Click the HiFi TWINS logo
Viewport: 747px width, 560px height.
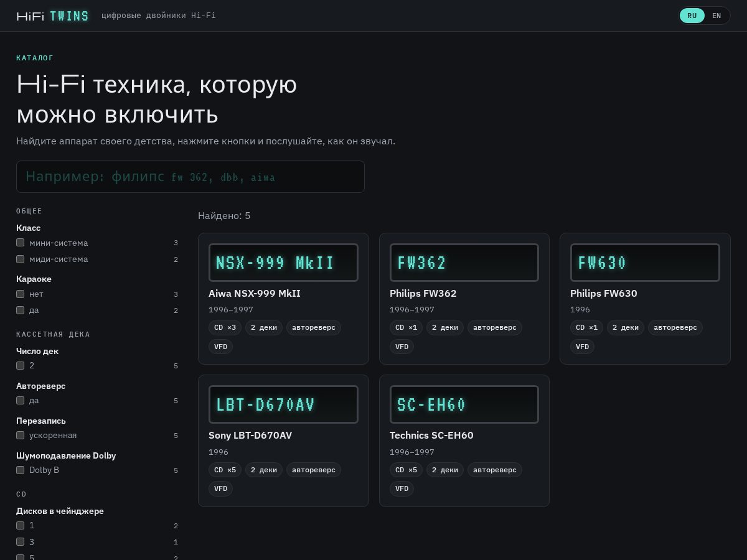tap(53, 16)
